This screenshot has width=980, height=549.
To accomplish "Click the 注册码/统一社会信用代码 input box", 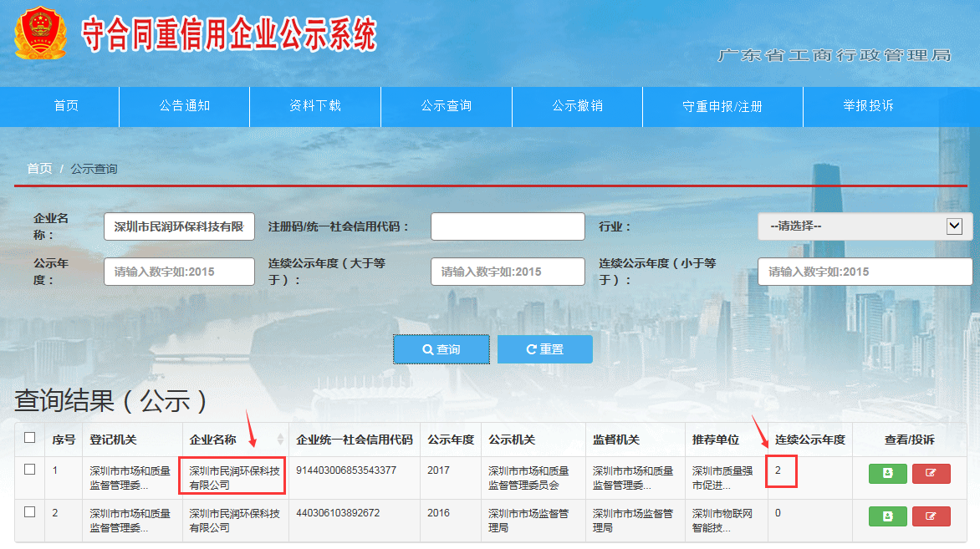I will click(508, 226).
